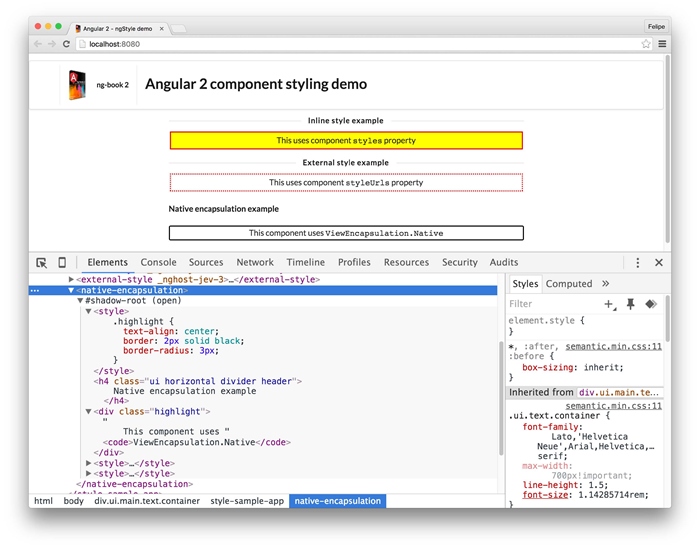Close the DevTools panel

coord(659,263)
